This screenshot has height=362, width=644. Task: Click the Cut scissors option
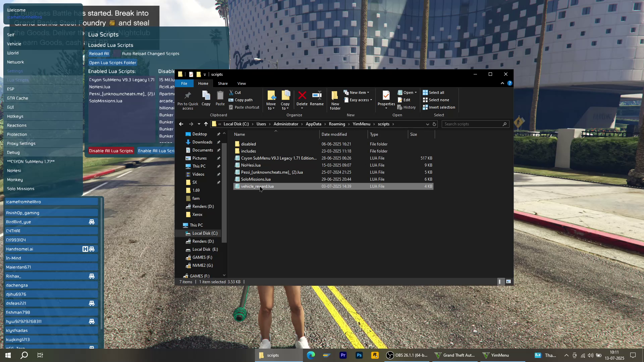pyautogui.click(x=235, y=93)
